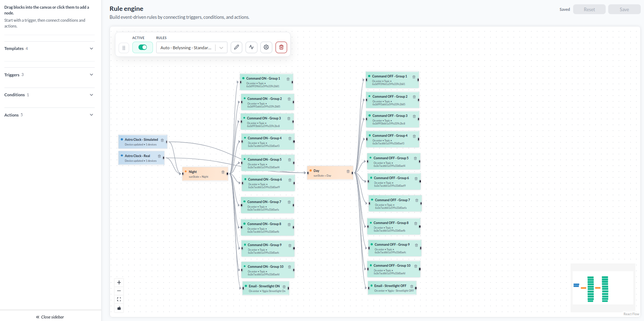Delete Command OFF - Group 9 node
644x321 pixels.
pos(416,245)
